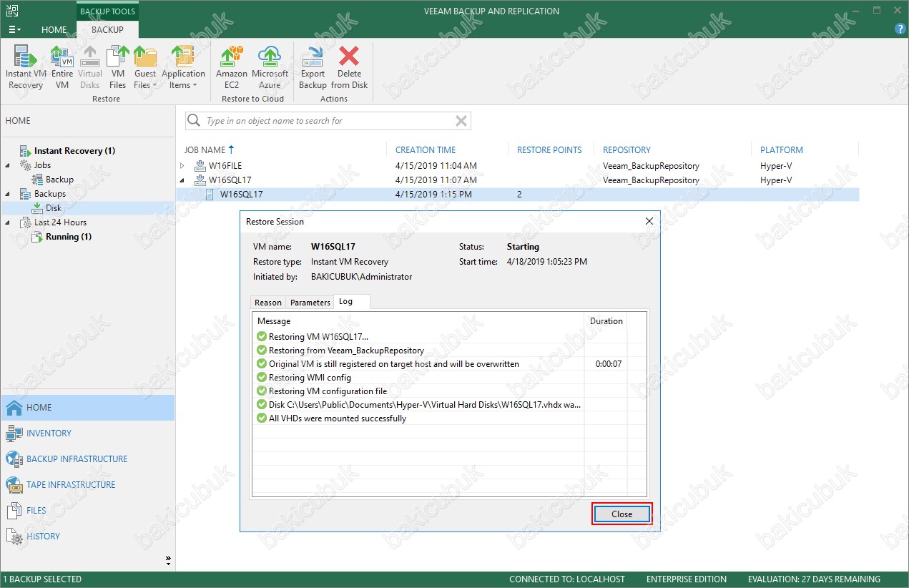Open the BACKUP INFRASTRUCTURE view
This screenshot has height=588, width=909.
tap(88, 459)
